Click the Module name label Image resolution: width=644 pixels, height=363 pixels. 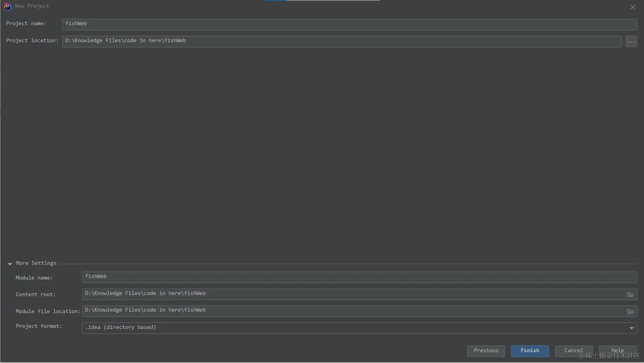[x=34, y=278]
